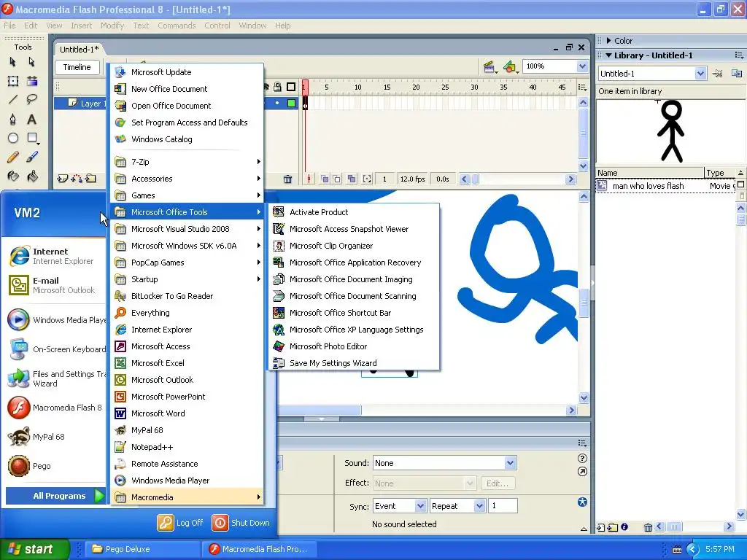Click the Modify Onion Markers button

click(367, 179)
